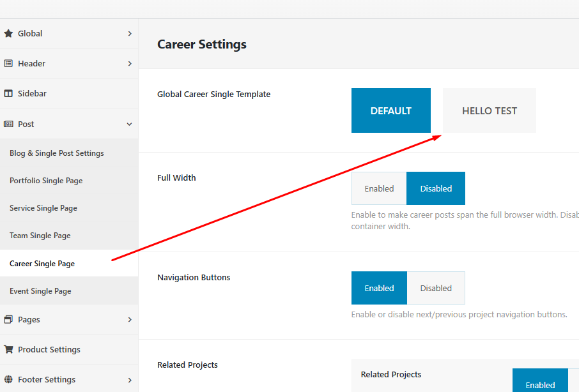579x392 pixels.
Task: Click the Header layout icon
Action: tap(8, 63)
